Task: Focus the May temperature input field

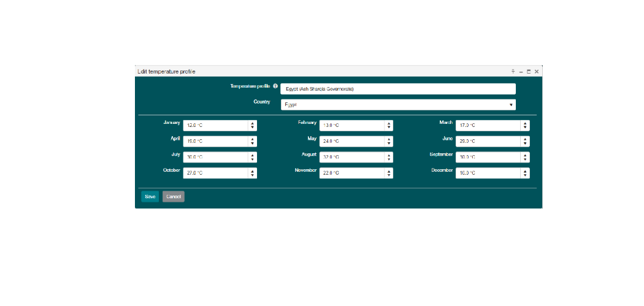Action: [351, 141]
